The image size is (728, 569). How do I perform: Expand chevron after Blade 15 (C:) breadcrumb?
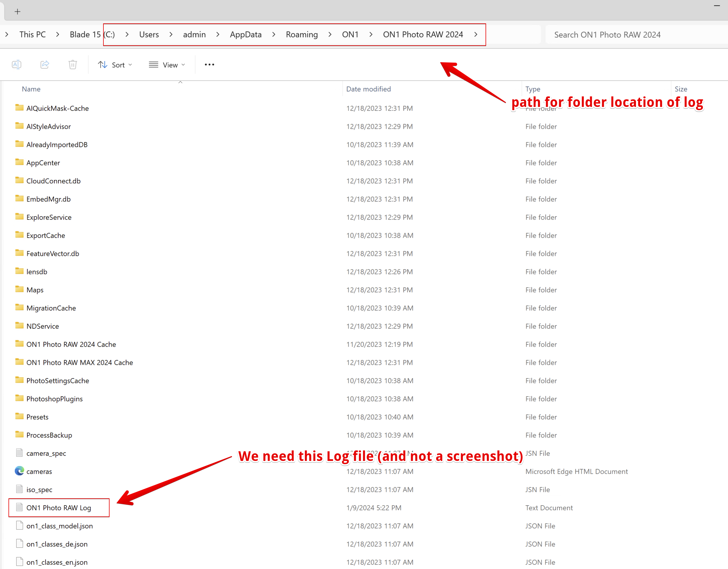(127, 35)
